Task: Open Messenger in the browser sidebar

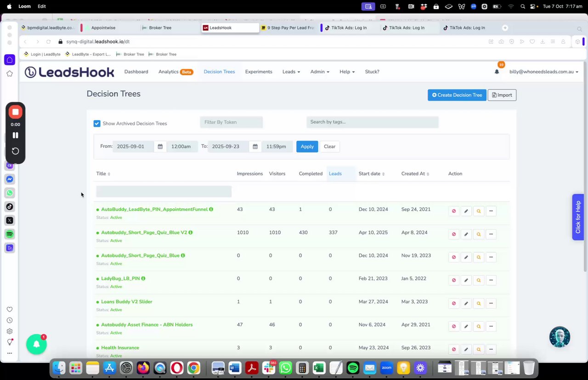Action: [10, 179]
